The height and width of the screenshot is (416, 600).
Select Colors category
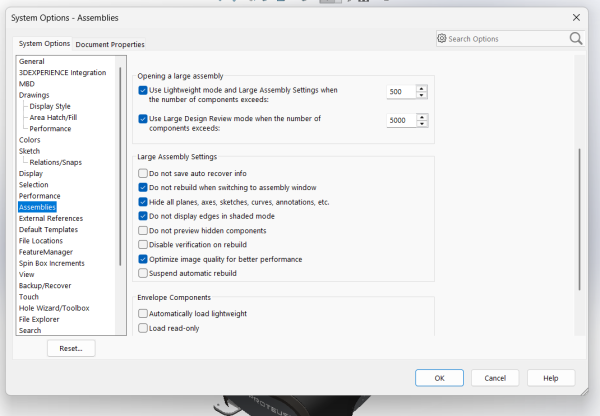pyautogui.click(x=29, y=140)
